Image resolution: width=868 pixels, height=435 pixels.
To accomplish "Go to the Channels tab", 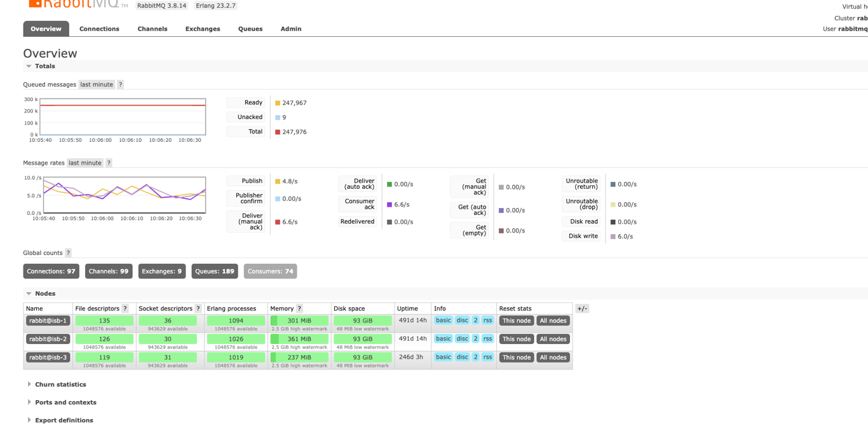I will pyautogui.click(x=153, y=29).
